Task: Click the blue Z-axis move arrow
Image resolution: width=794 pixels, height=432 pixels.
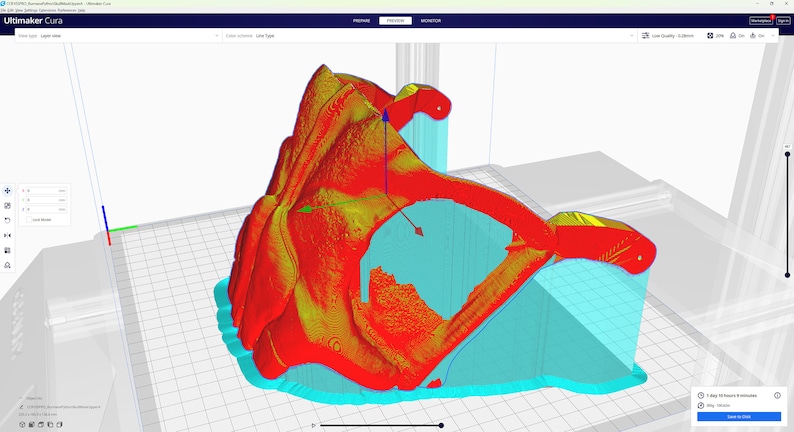Action: click(385, 115)
